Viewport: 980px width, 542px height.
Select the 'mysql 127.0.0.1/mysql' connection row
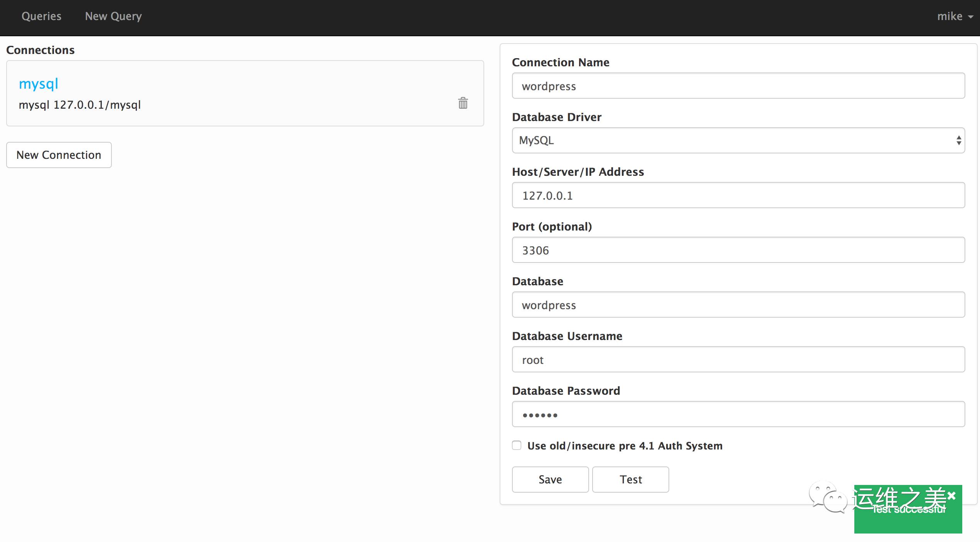[x=231, y=105]
